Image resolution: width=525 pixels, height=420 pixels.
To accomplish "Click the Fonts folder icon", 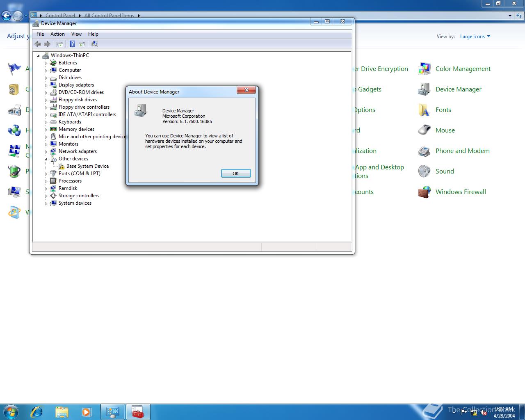I will [x=424, y=110].
